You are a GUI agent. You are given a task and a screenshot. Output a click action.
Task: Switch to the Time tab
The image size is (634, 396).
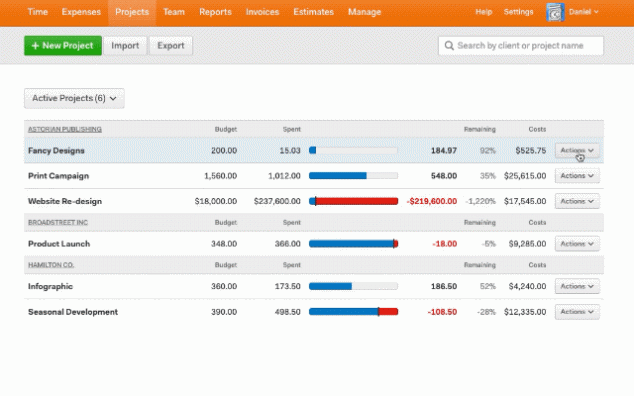[38, 12]
